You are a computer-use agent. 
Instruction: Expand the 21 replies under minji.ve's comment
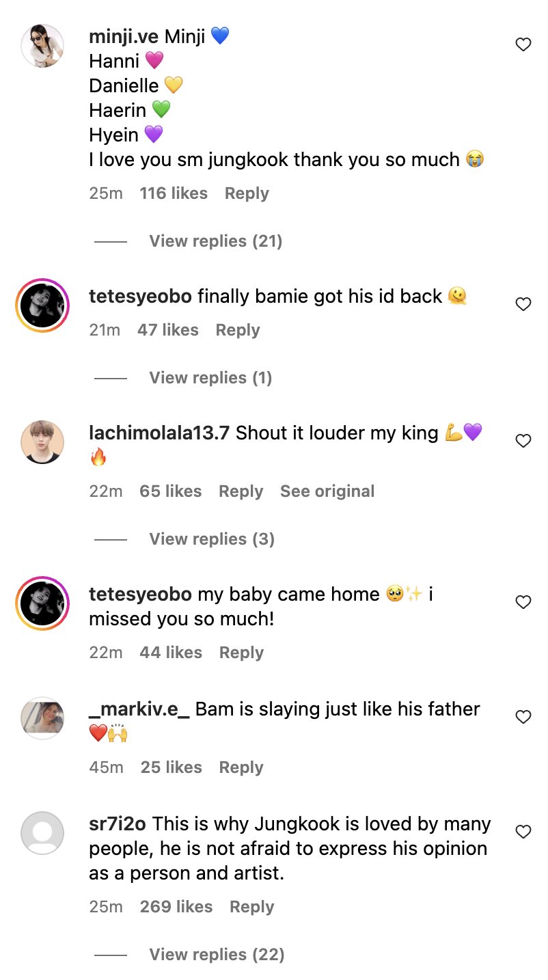tap(215, 241)
